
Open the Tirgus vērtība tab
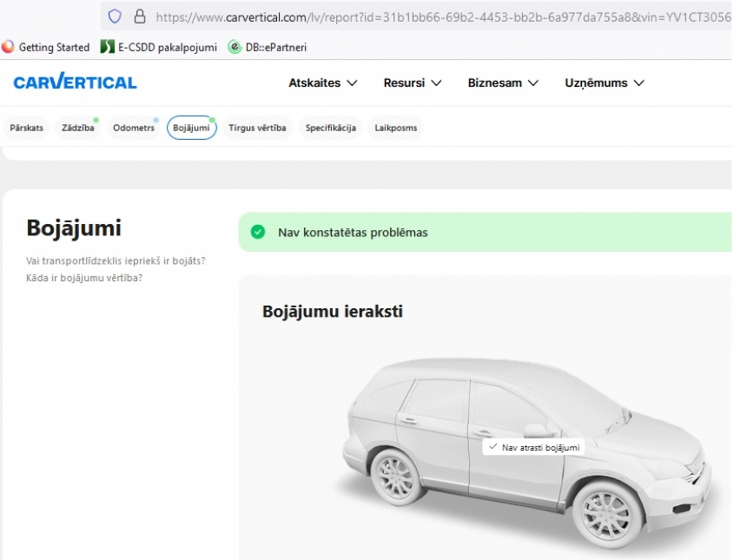coord(257,128)
